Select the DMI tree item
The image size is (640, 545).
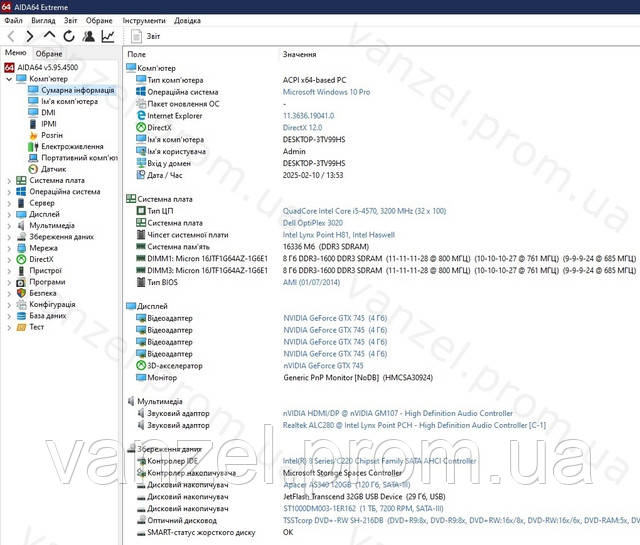(48, 112)
